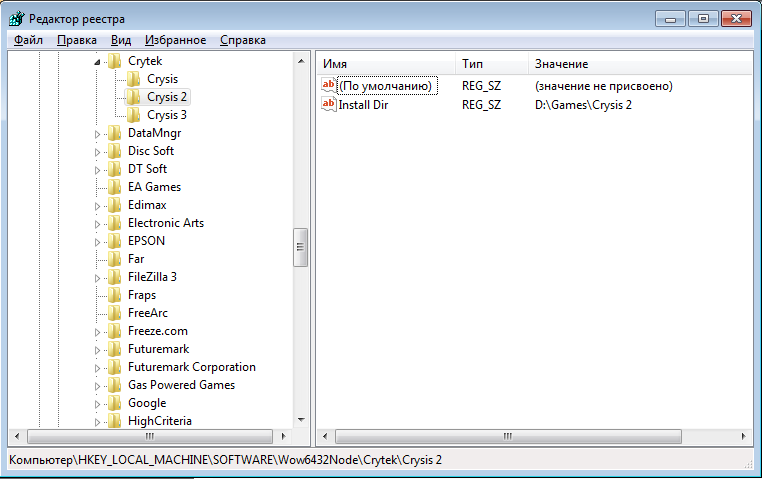Click the string icon beside Install Dir
This screenshot has height=479, width=762.
[329, 104]
